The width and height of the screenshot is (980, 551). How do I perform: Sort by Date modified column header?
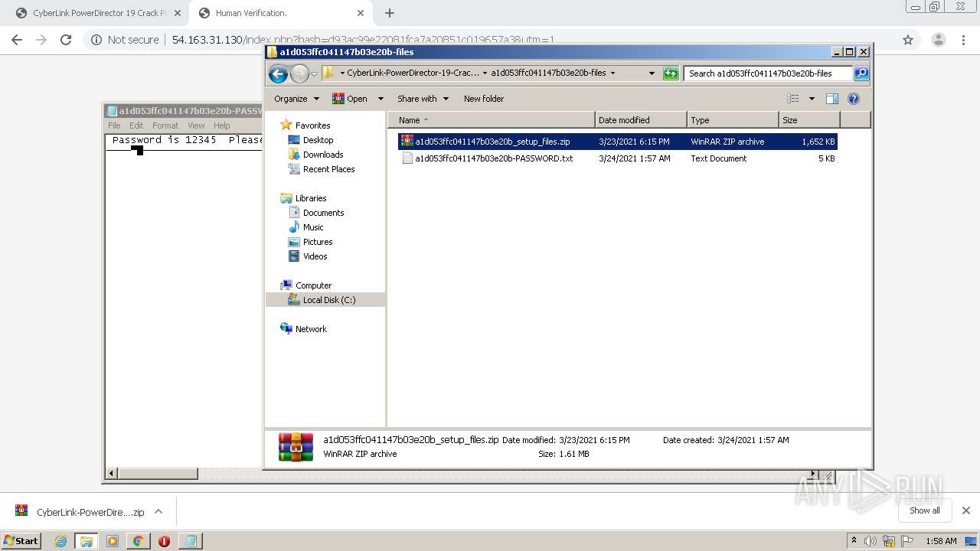[641, 120]
